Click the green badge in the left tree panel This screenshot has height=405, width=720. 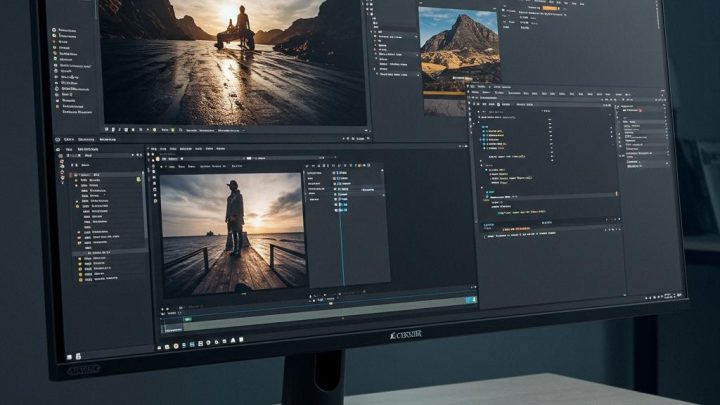138,180
